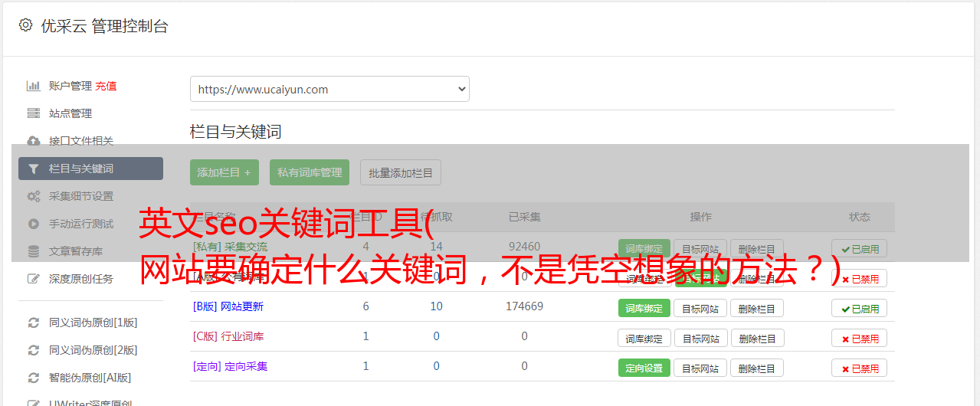Click the 优采云 管理控制台 title text
The image size is (980, 406).
click(104, 26)
